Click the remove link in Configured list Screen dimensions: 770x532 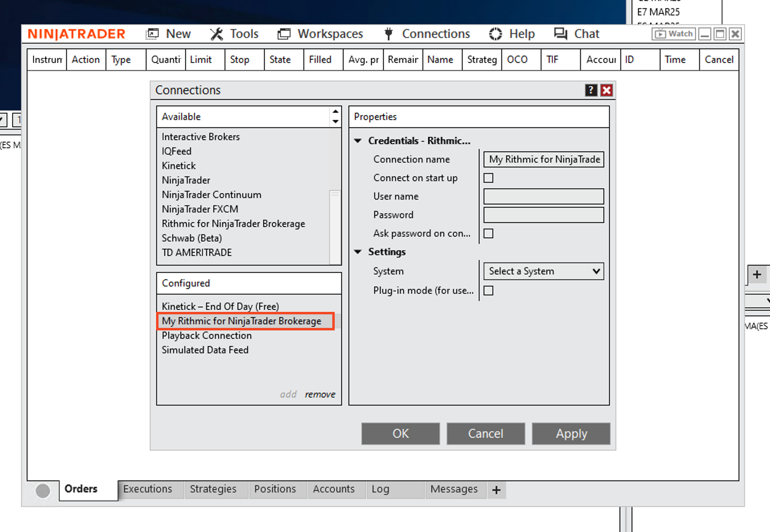320,394
